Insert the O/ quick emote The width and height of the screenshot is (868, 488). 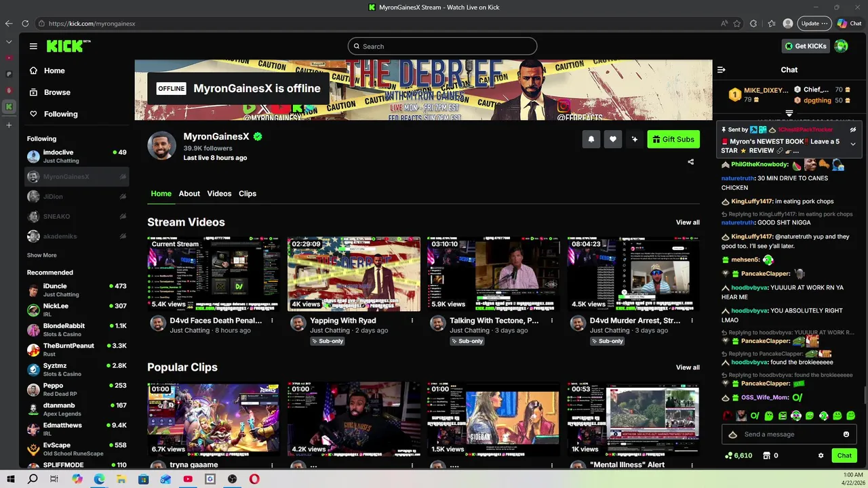coord(754,415)
